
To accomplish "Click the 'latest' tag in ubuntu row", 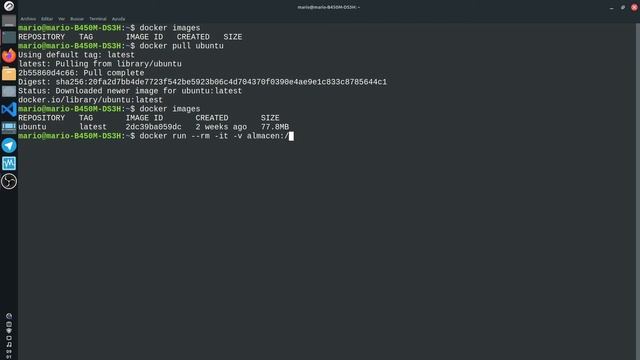I will coord(93,127).
